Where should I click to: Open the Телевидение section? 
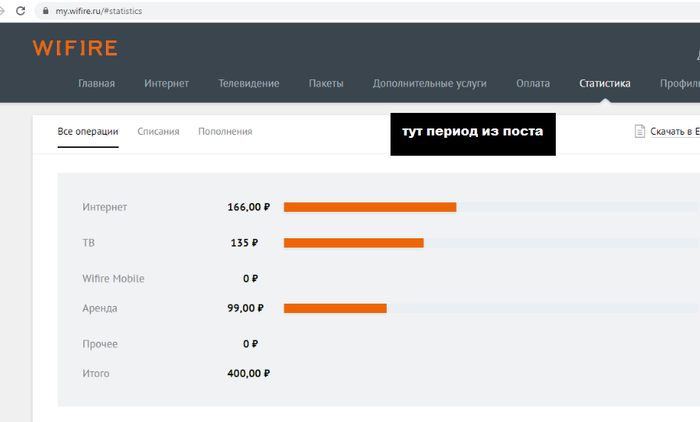pyautogui.click(x=248, y=83)
